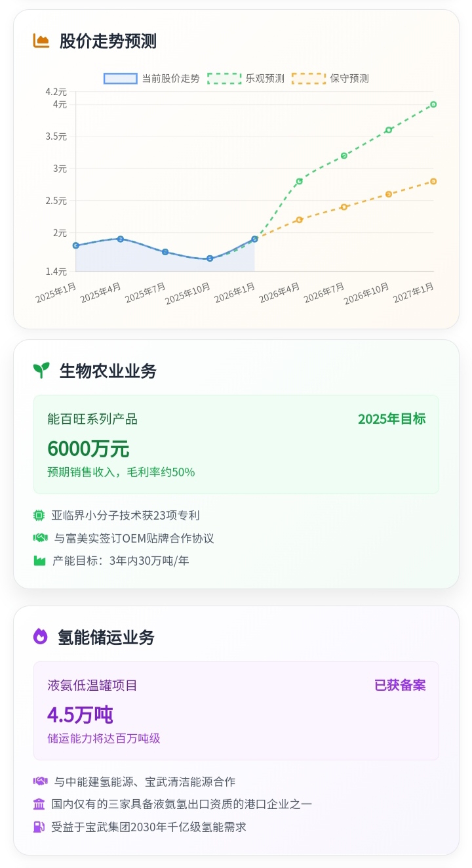Viewport: 472px width, 868px height.
Task: Click the green dashed 乐观预测 legend swatch
Action: (224, 79)
